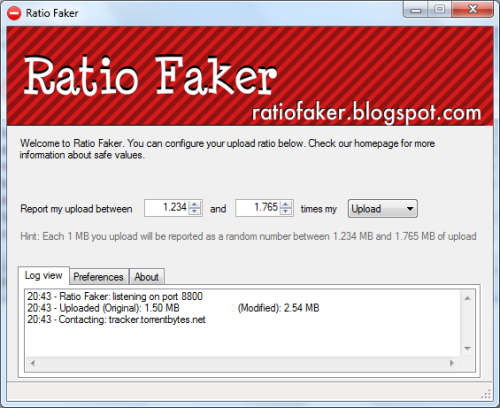Click the '(Modified): 2.54 MB' log text
The width and height of the screenshot is (500, 408).
278,308
